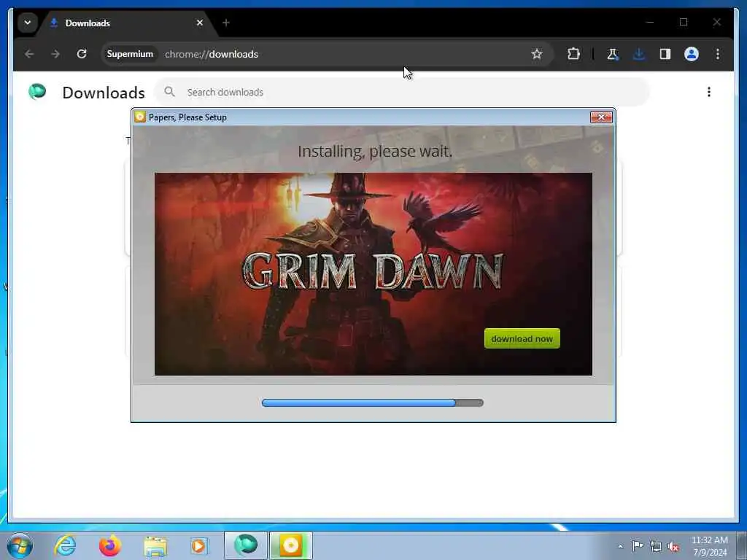Switch to Supermium taskbar button
747x560 pixels.
click(x=246, y=545)
